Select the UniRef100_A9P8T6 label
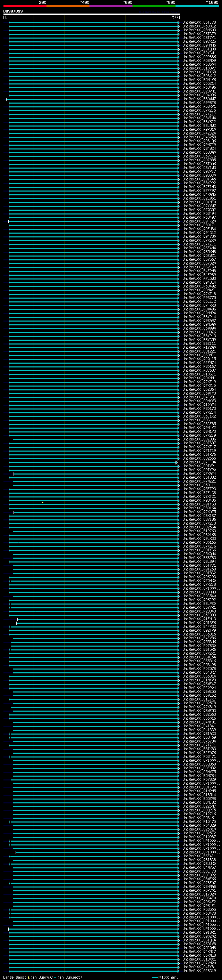 tap(199, 103)
